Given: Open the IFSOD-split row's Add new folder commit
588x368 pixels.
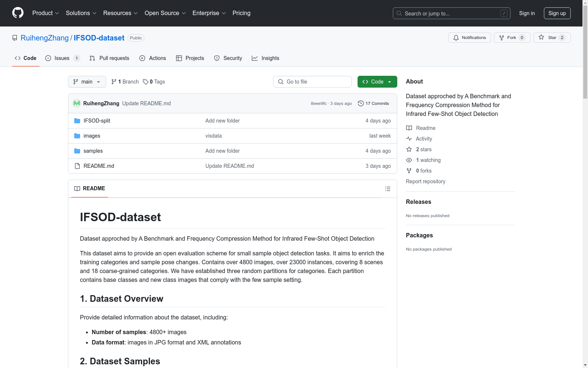Looking at the screenshot, I should pos(222,121).
